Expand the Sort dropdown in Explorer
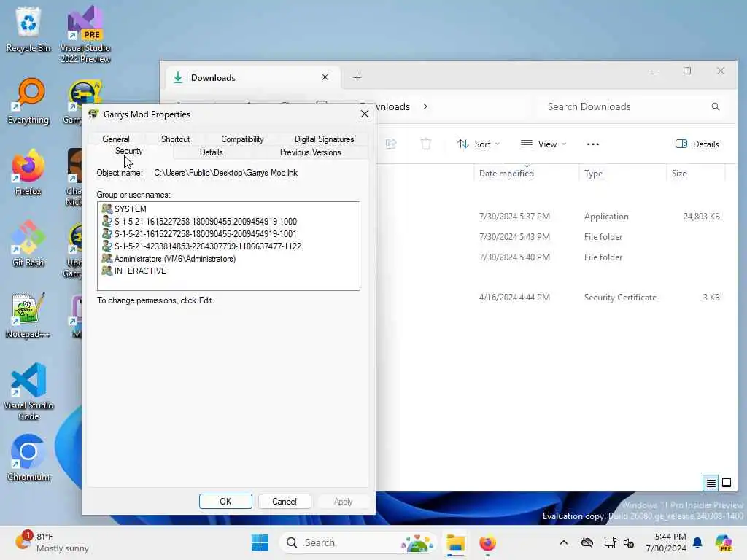 pos(479,144)
